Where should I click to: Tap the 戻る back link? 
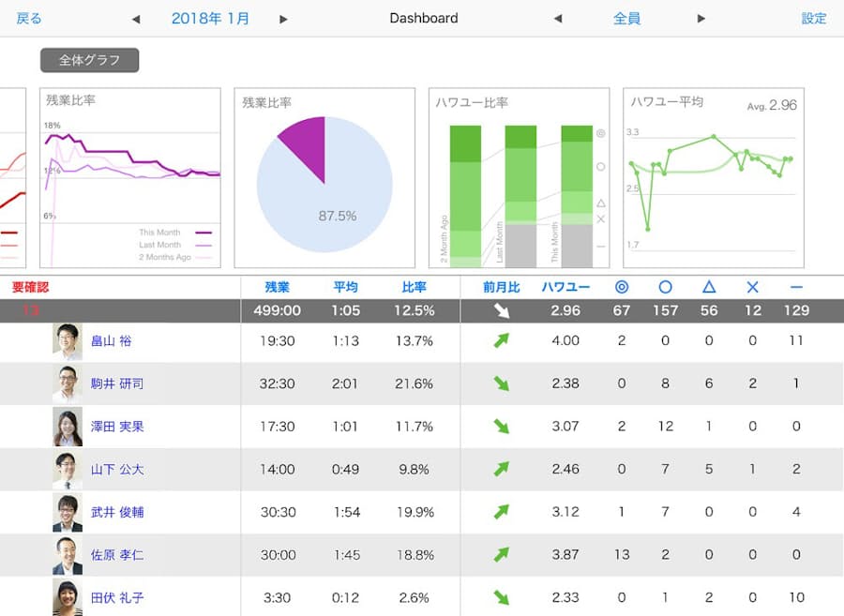pos(29,19)
